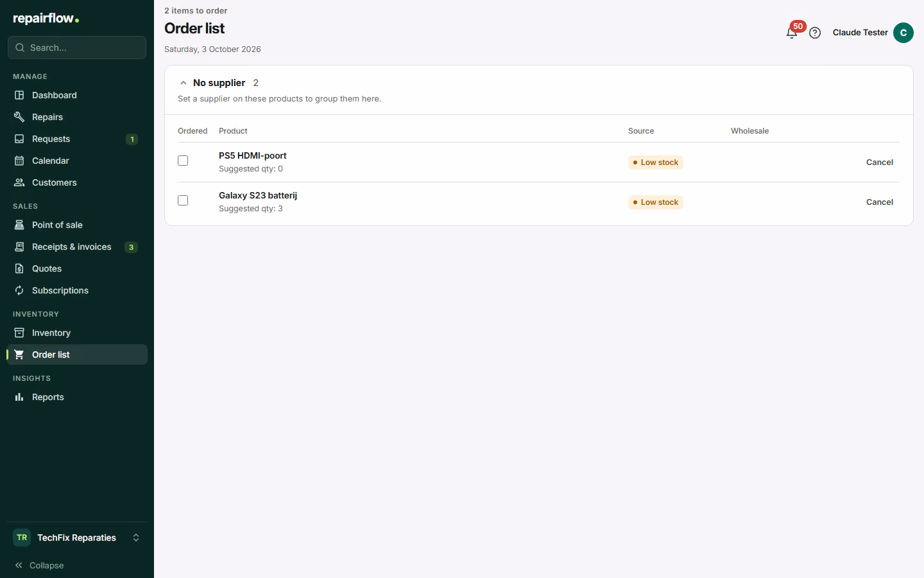This screenshot has height=578, width=924.
Task: Open the help question mark icon
Action: [815, 33]
